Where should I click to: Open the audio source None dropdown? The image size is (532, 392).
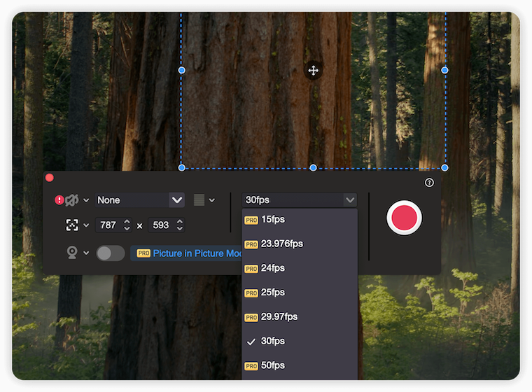[x=140, y=200]
